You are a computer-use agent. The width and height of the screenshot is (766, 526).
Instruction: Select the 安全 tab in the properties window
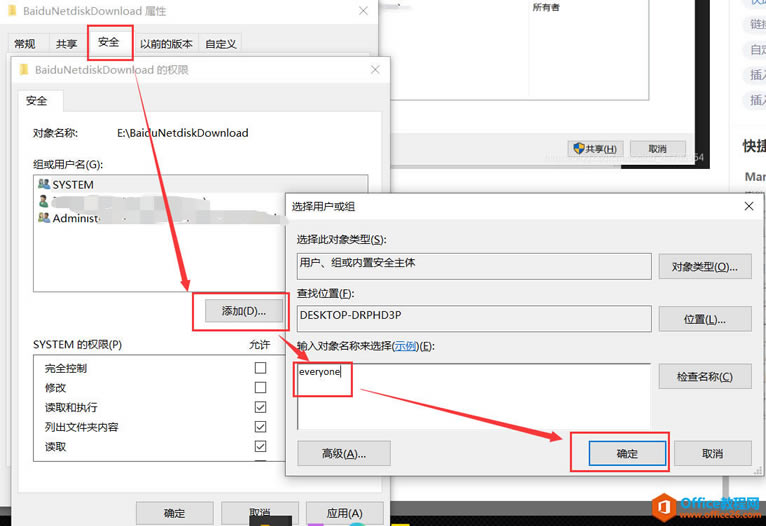108,42
